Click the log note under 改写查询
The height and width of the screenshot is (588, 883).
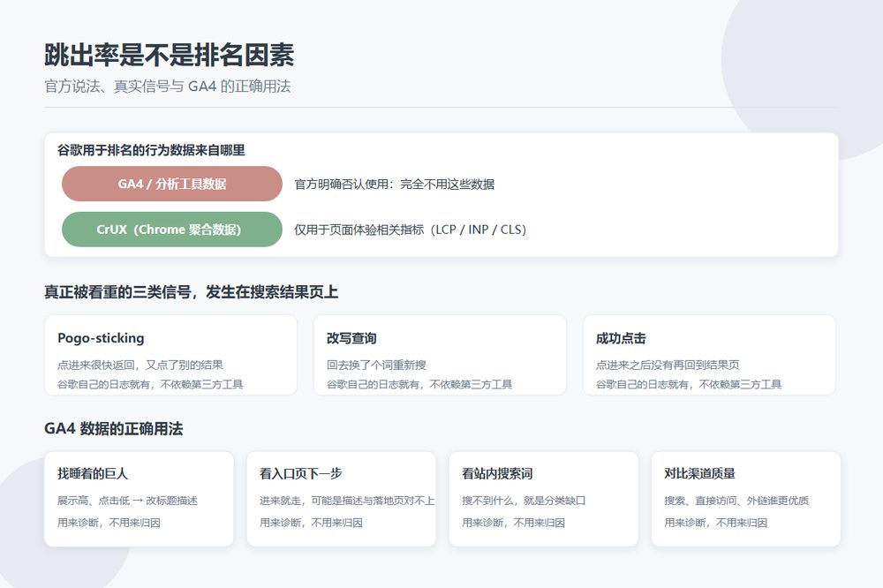pos(419,384)
